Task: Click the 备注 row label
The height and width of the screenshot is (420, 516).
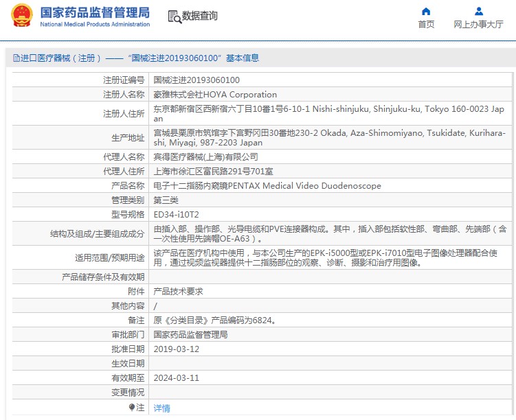Action: (x=136, y=320)
